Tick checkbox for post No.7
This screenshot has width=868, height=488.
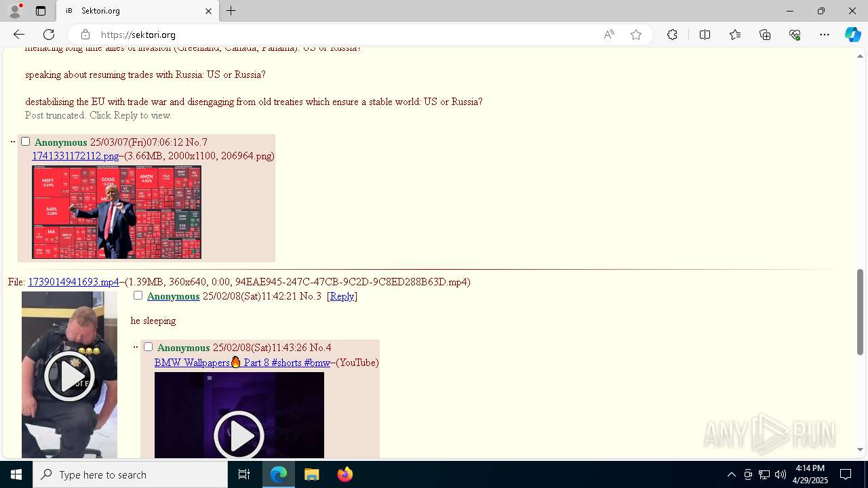(x=25, y=142)
